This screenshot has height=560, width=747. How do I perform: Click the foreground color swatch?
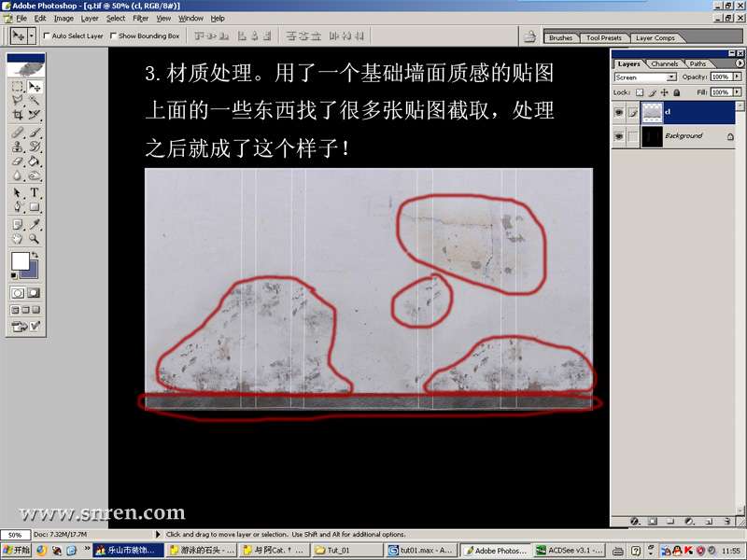tap(20, 261)
